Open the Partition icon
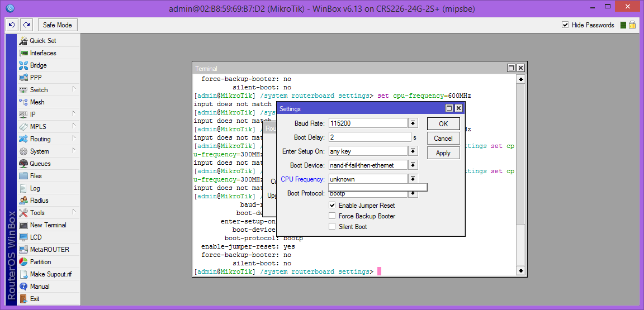 pos(23,262)
